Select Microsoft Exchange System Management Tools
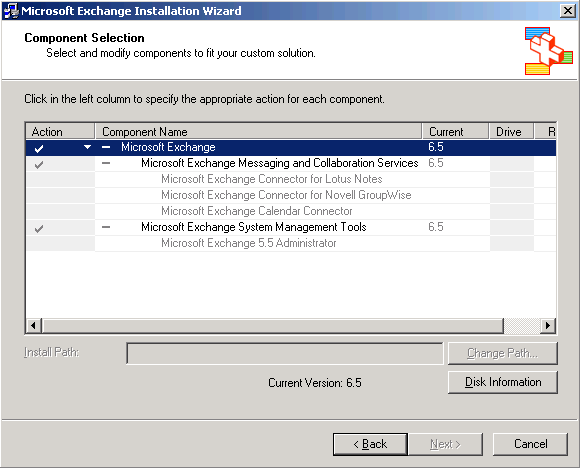 coord(254,227)
